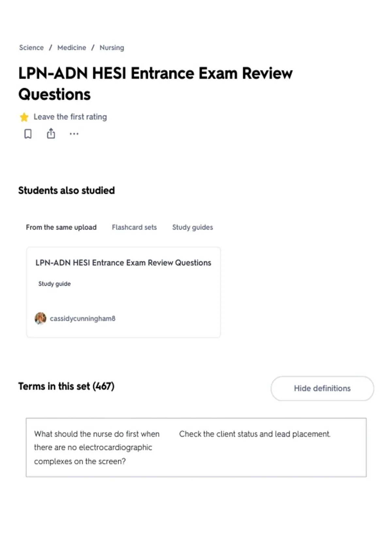The width and height of the screenshot is (392, 556).
Task: Open the LPN-ADN HESI study guide card
Action: click(123, 292)
